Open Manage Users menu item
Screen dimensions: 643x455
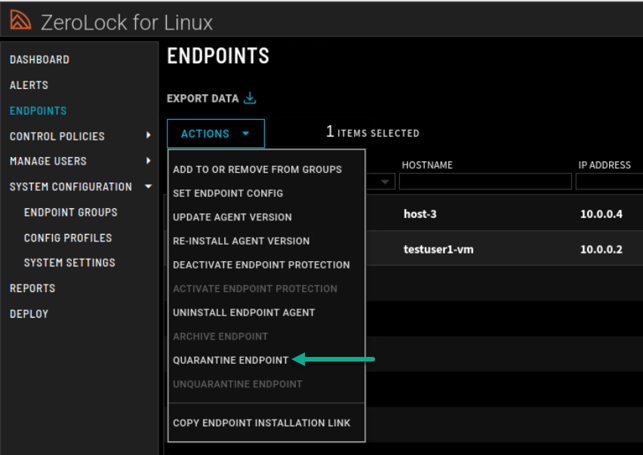click(48, 161)
